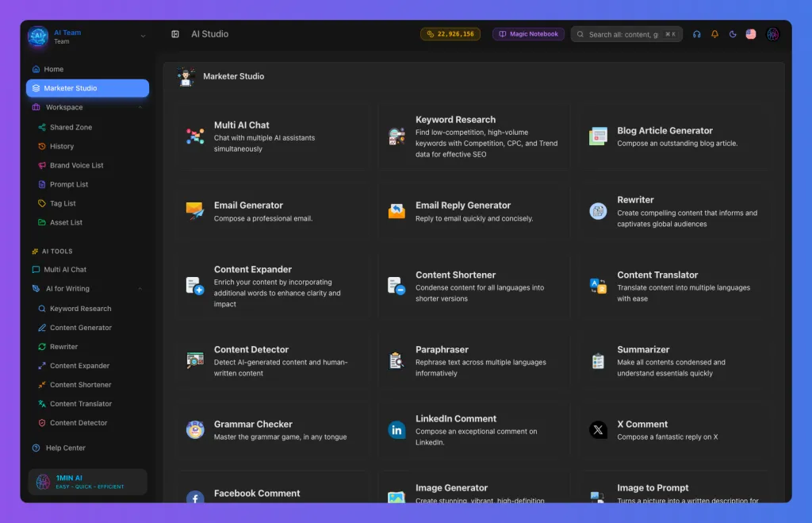
Task: Click the Keyword Research card icon
Action: (396, 137)
